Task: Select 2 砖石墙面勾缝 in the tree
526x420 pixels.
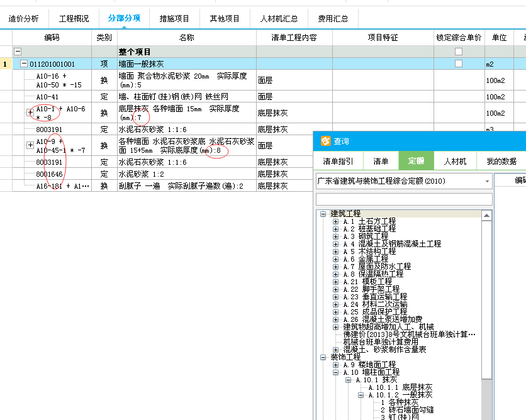Action: point(407,410)
